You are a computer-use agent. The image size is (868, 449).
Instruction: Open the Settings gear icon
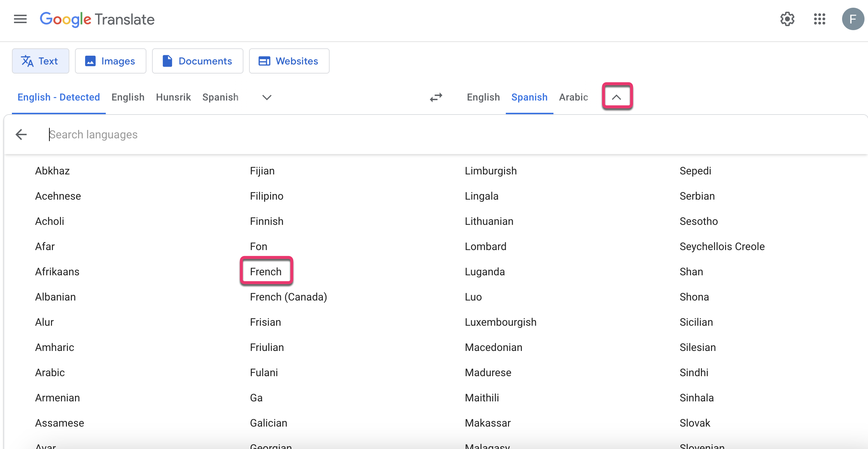(787, 19)
